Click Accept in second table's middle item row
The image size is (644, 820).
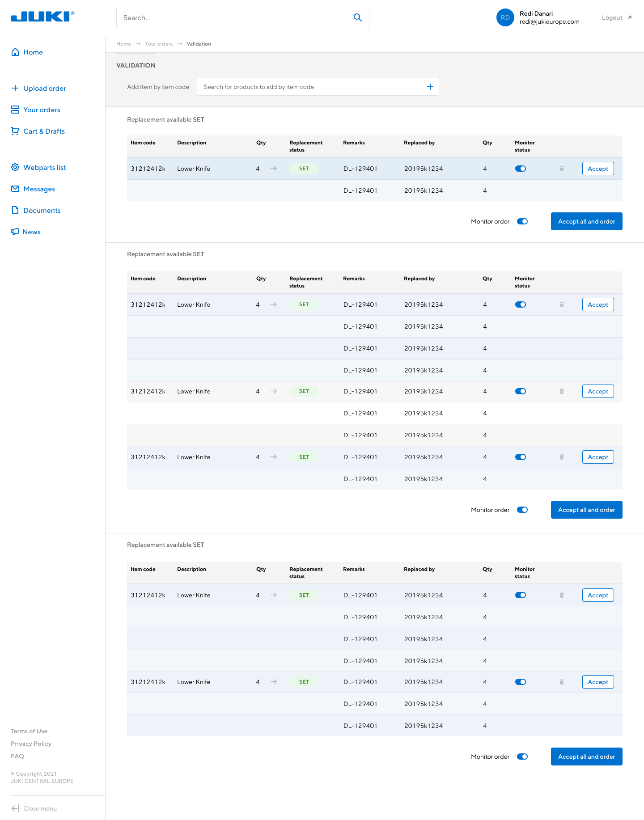[x=598, y=391]
